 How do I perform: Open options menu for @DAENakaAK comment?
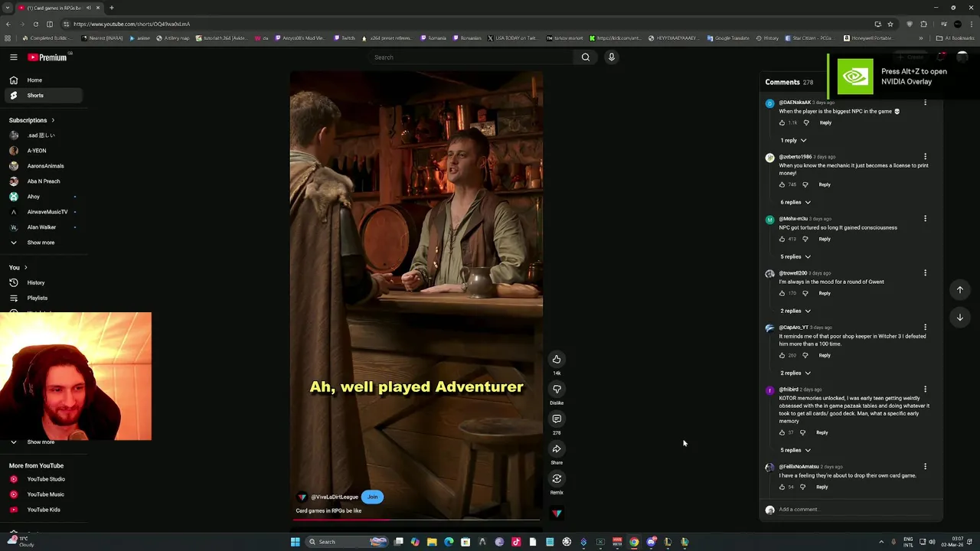925,103
